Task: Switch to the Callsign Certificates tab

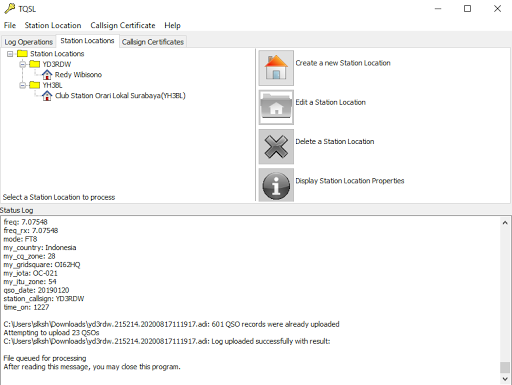Action: (x=153, y=42)
